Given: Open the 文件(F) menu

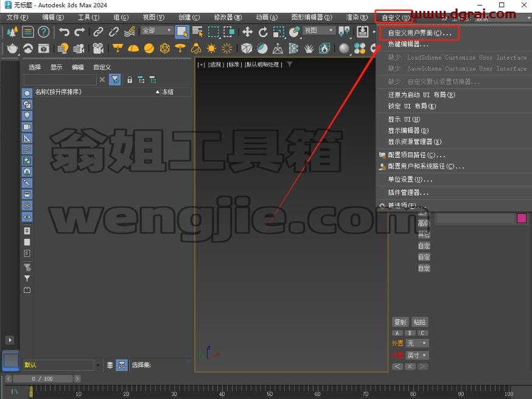Looking at the screenshot, I should tap(17, 17).
